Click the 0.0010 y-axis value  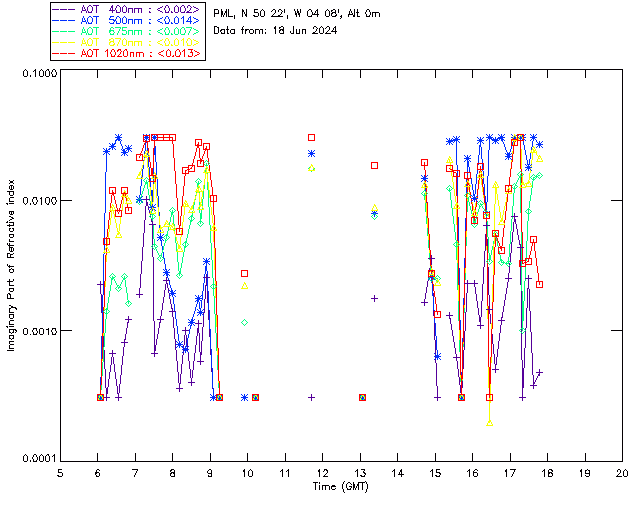(39, 331)
